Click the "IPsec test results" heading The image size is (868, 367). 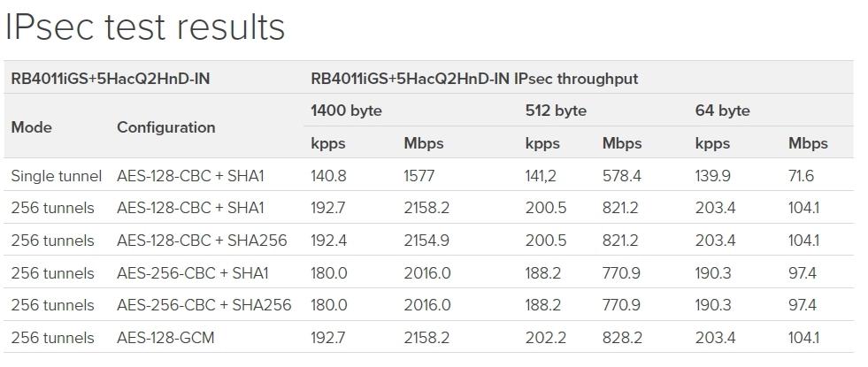coord(145,27)
